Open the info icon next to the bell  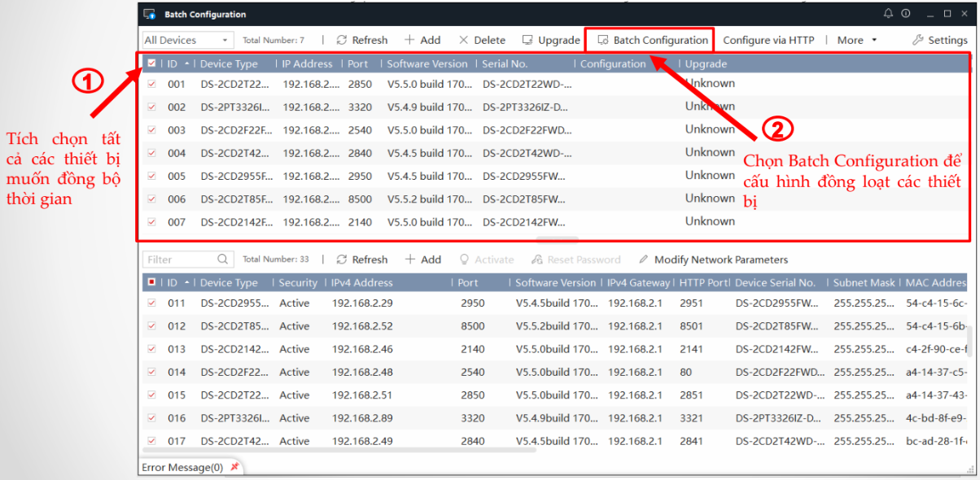click(x=905, y=15)
